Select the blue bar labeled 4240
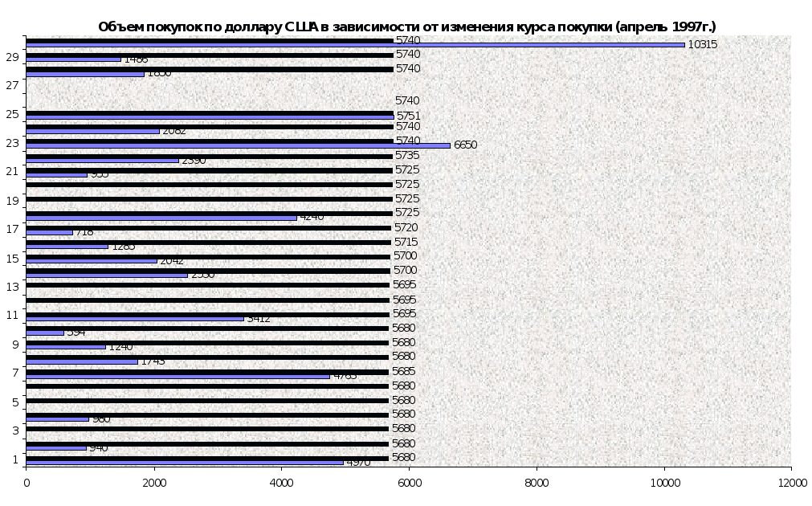The width and height of the screenshot is (812, 506). point(161,218)
